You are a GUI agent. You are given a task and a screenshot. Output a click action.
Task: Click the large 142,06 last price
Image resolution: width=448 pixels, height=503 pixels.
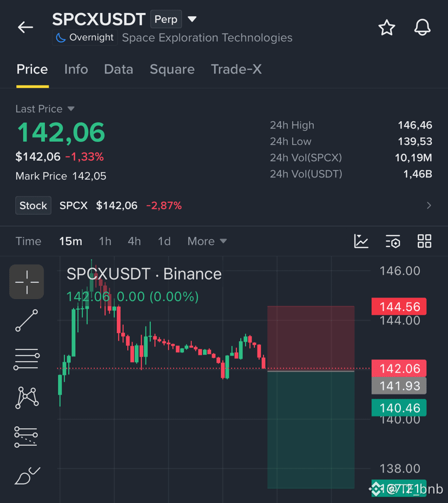61,133
